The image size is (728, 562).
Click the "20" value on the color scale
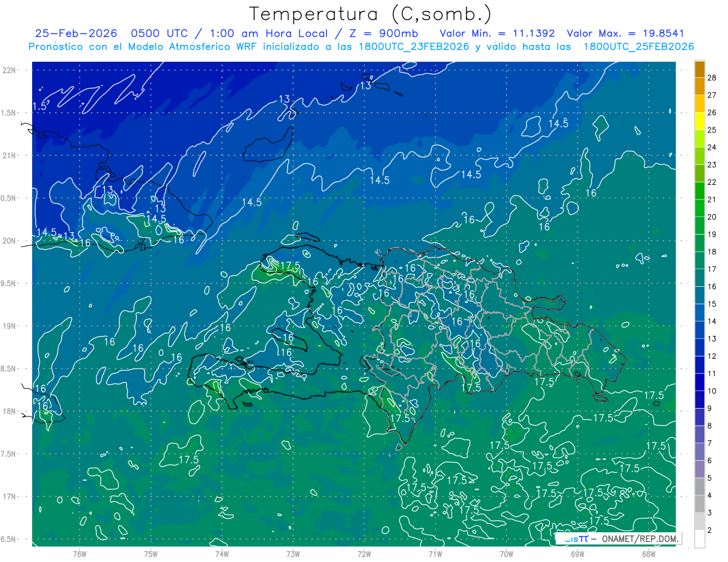tap(712, 217)
